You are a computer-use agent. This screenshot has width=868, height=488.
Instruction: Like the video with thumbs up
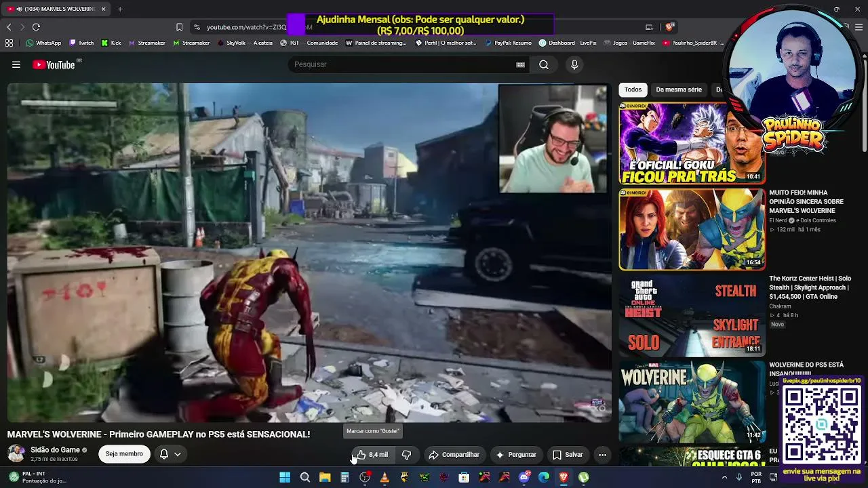(x=372, y=455)
